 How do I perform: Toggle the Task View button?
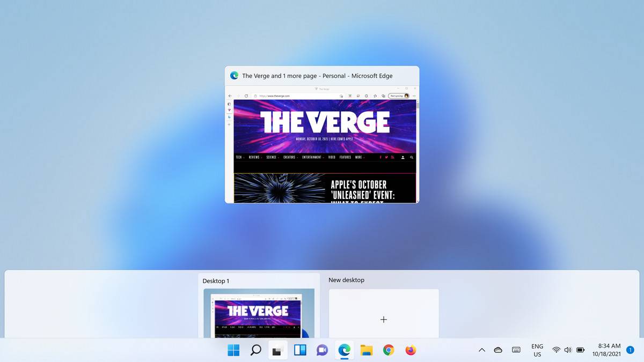pos(277,350)
